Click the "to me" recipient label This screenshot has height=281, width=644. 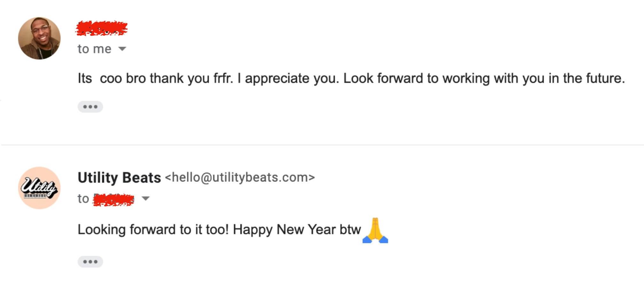click(x=94, y=49)
